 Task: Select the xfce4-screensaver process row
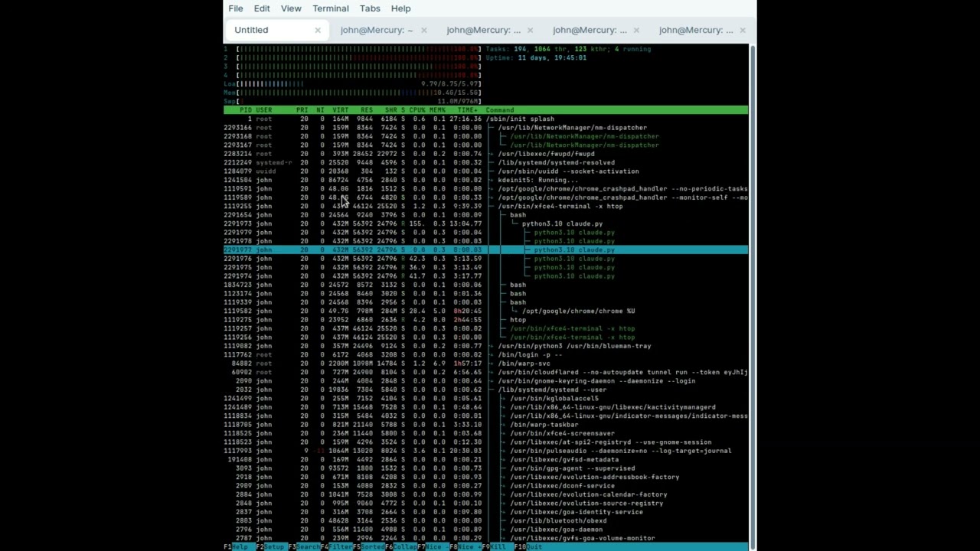point(485,433)
